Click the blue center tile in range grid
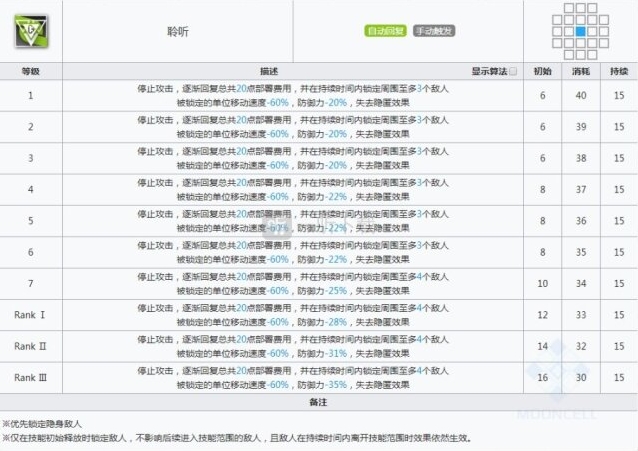 (581, 31)
